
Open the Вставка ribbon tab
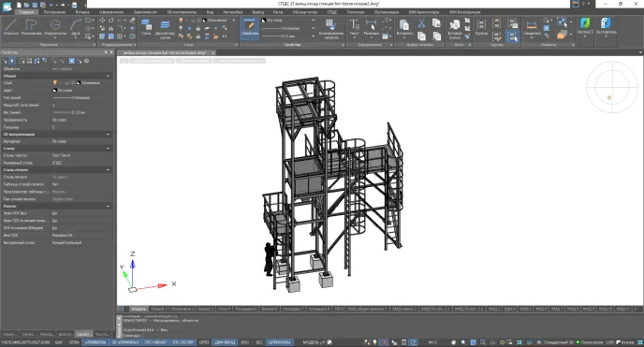82,12
